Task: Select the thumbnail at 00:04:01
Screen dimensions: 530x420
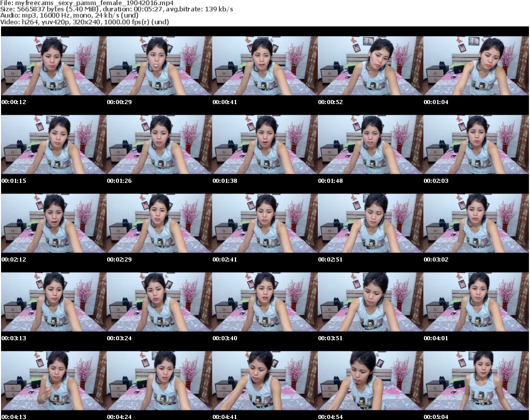Action: (476, 302)
